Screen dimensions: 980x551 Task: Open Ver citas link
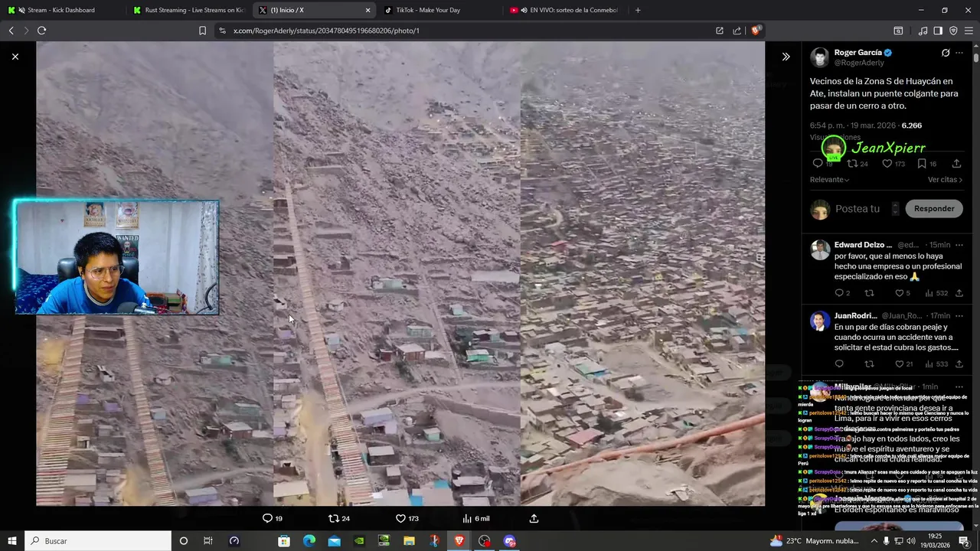click(945, 180)
